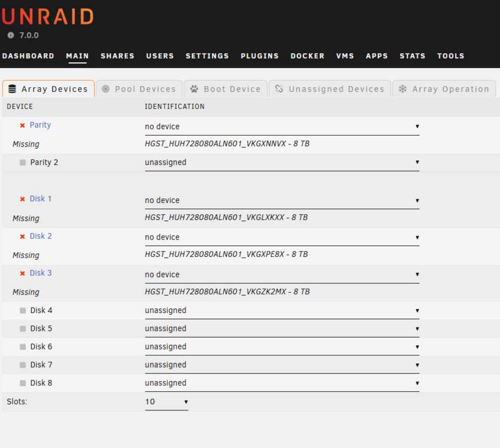Click the Unraid logo
This screenshot has height=448, width=500.
pos(48,17)
